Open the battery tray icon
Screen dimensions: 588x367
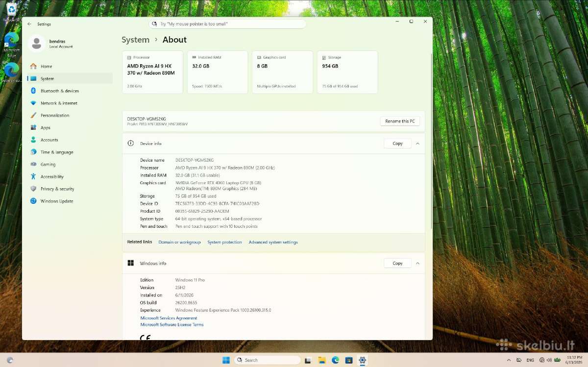click(559, 360)
